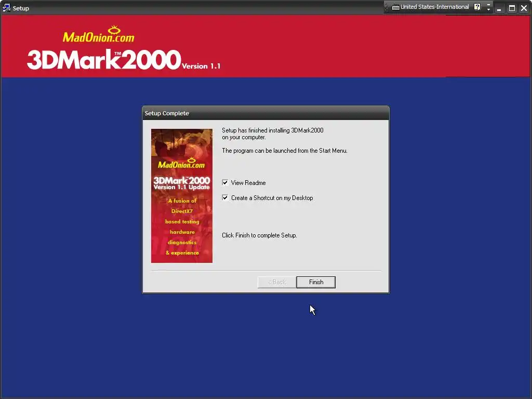Minimize the Setup window
The width and height of the screenshot is (532, 399).
[x=499, y=8]
